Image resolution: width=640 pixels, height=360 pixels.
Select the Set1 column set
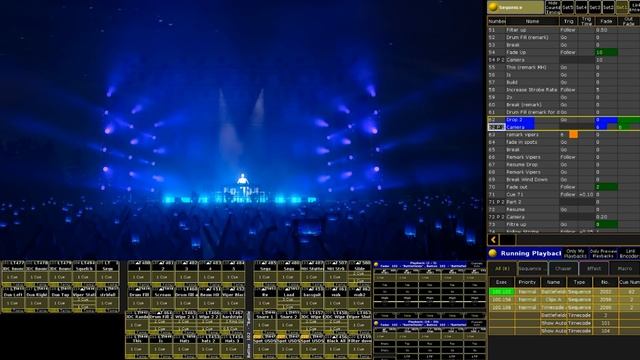(x=622, y=7)
